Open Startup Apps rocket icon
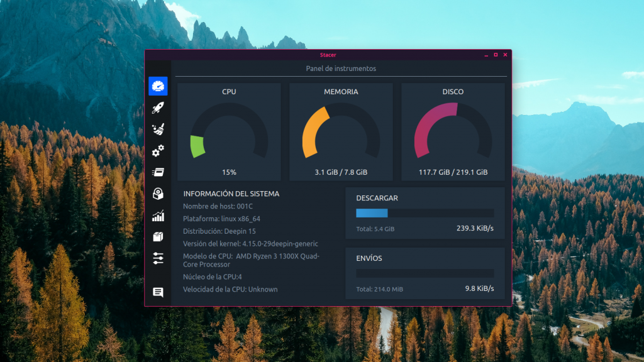This screenshot has height=362, width=644. click(158, 108)
